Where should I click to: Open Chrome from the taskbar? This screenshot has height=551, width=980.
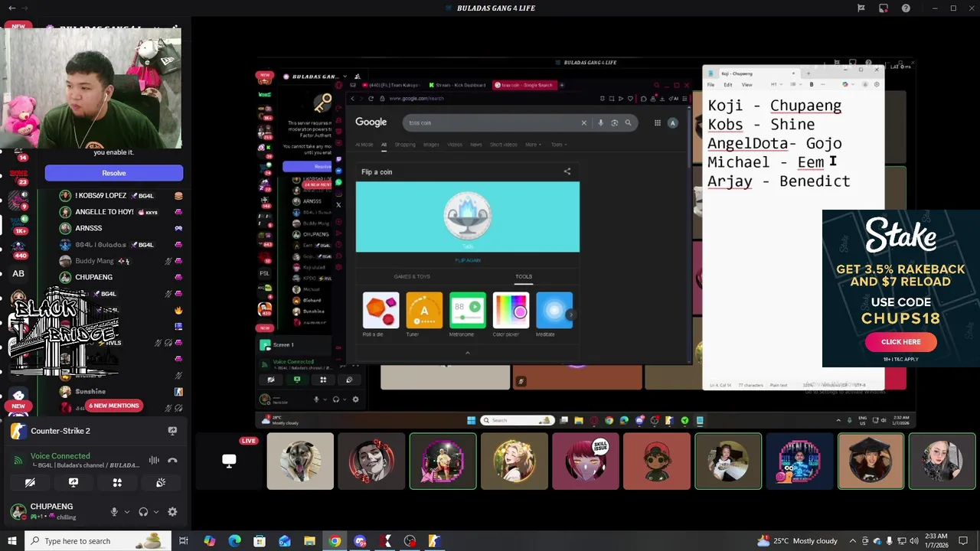[335, 541]
